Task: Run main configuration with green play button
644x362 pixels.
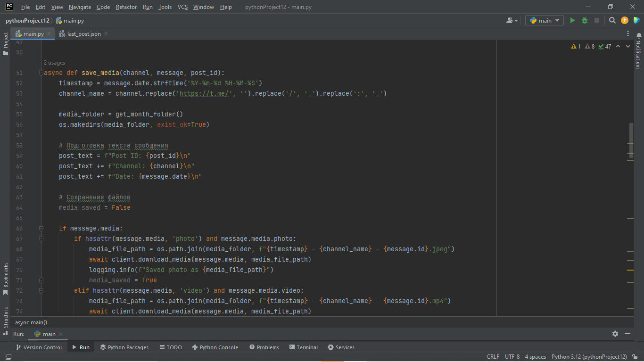Action: coord(572,20)
